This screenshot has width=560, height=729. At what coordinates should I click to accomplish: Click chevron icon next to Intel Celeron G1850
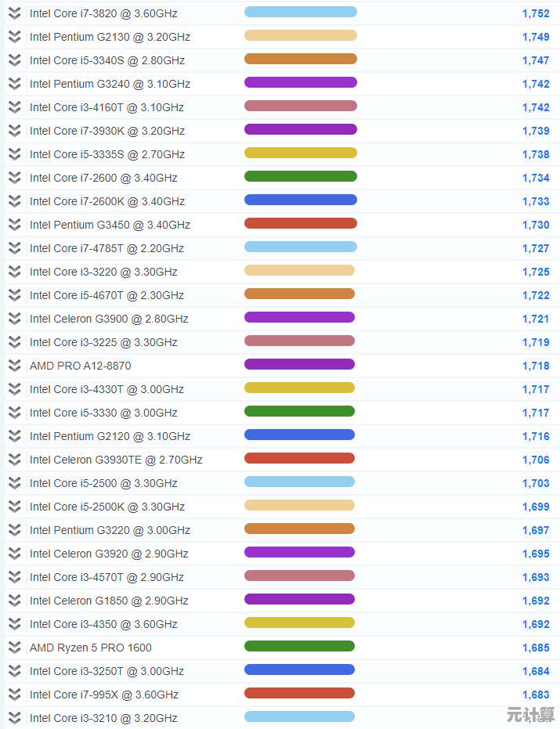[x=14, y=601]
